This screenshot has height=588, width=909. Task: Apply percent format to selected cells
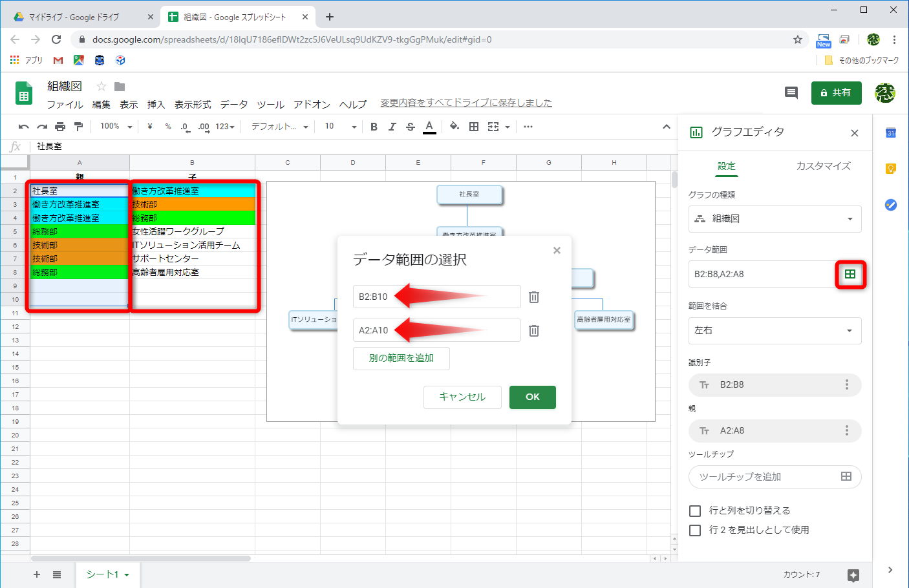pos(167,126)
